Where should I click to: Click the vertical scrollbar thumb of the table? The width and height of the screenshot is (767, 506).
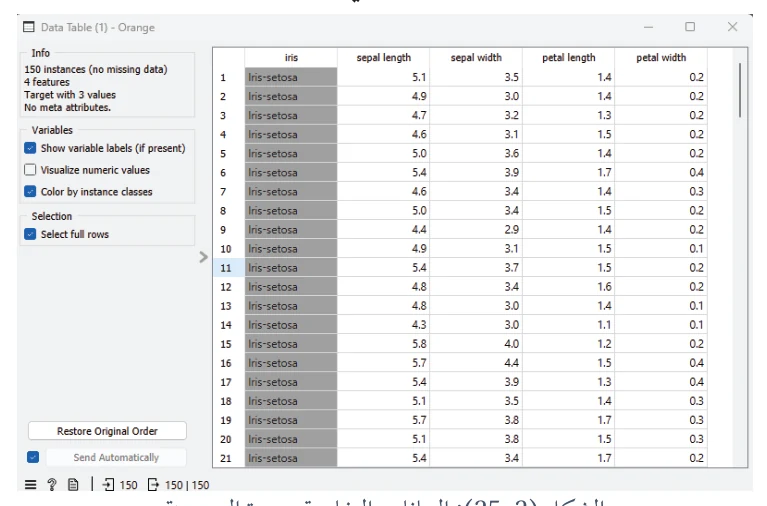[x=740, y=90]
